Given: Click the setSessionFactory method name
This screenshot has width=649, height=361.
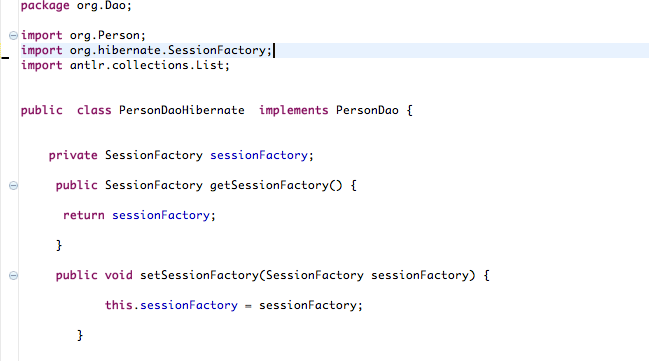Looking at the screenshot, I should (199, 275).
